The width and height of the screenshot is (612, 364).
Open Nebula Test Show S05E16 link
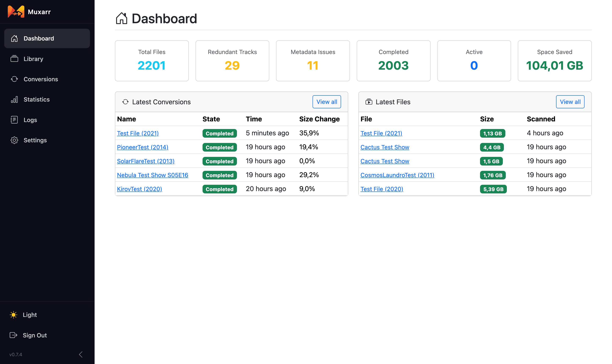(x=152, y=175)
